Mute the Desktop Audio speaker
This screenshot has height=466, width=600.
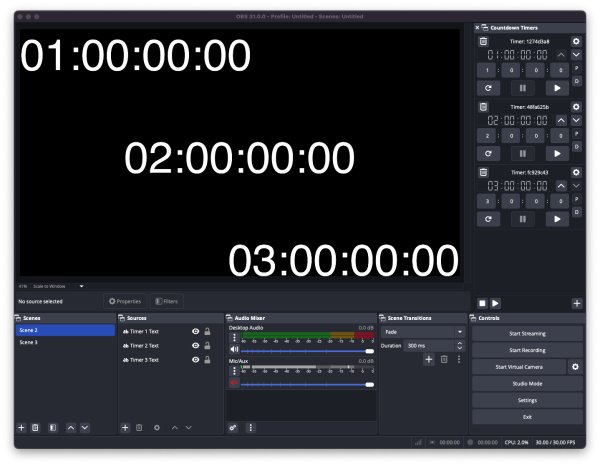pyautogui.click(x=234, y=350)
